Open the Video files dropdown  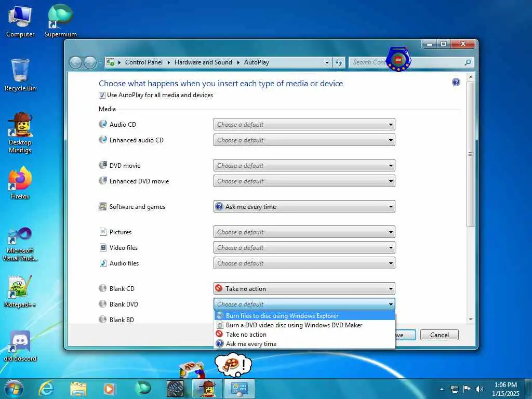[304, 248]
